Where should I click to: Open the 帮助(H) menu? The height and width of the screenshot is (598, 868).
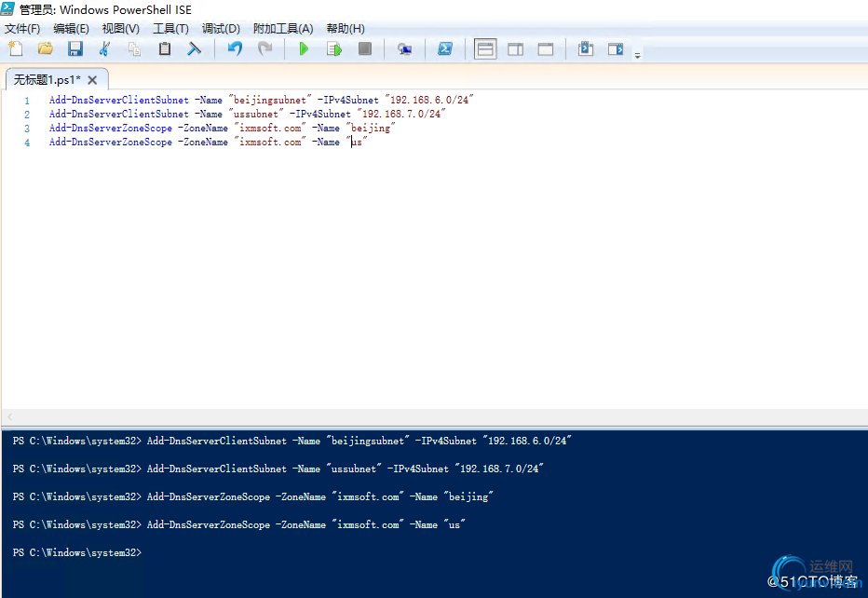click(x=346, y=28)
